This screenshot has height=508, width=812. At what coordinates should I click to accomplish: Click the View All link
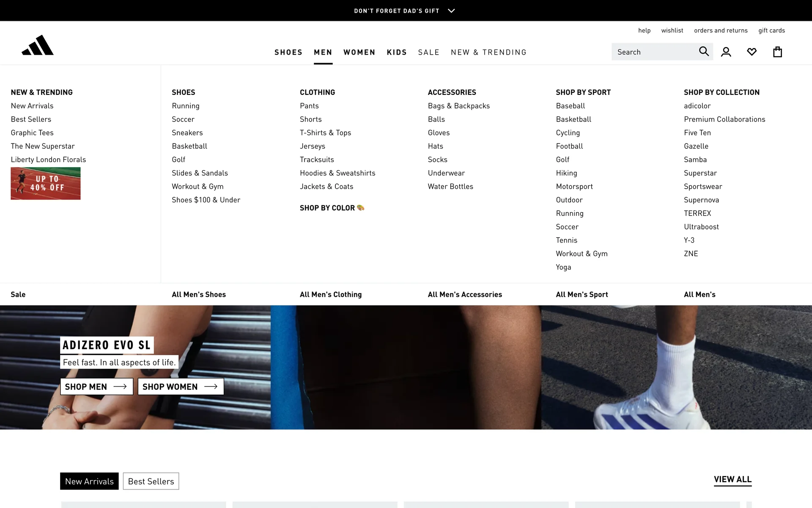coord(732,479)
